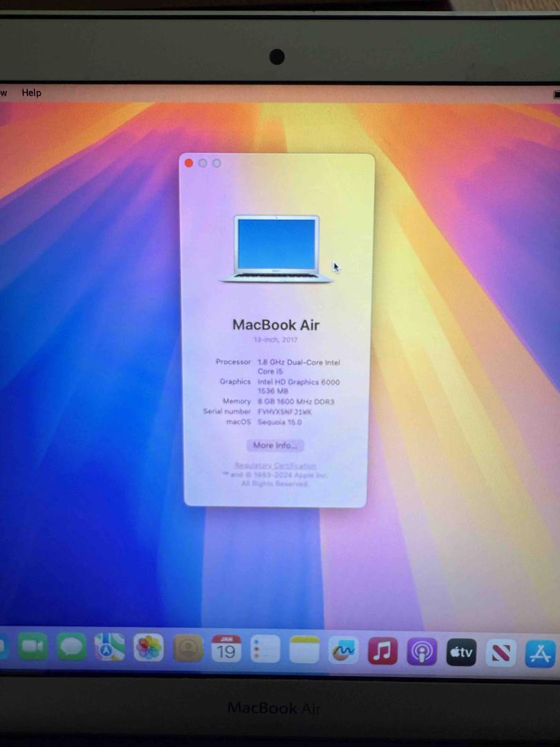Viewport: 560px width, 747px height.
Task: Open the Help menu
Action: [x=31, y=93]
